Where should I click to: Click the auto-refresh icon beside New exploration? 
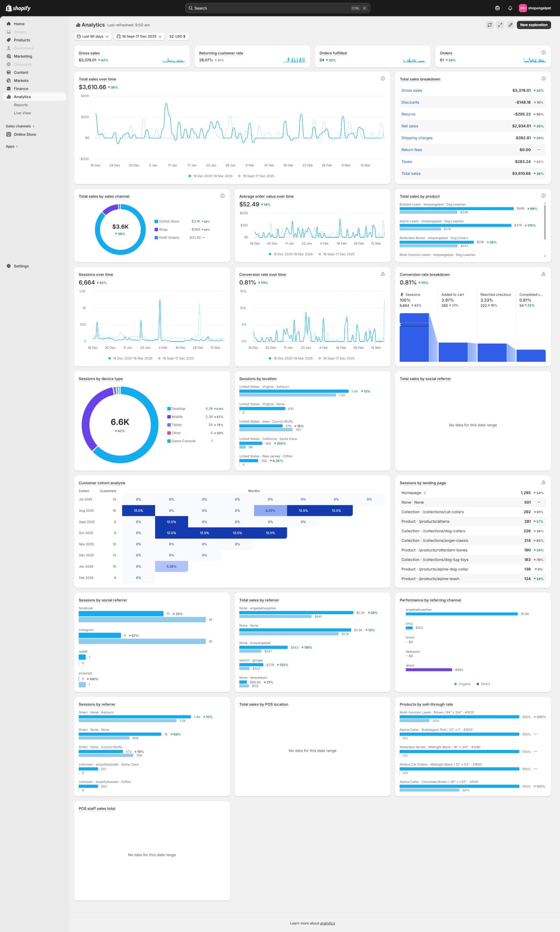[x=489, y=25]
